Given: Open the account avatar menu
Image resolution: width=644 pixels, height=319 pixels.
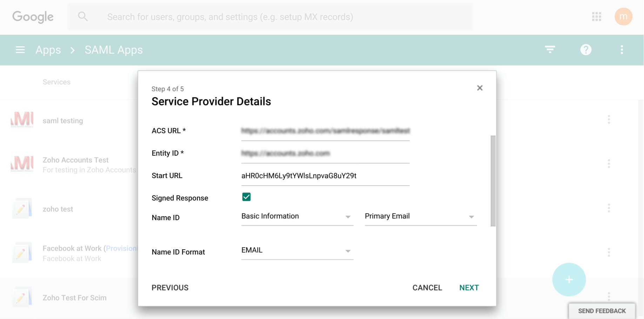Looking at the screenshot, I should point(624,16).
